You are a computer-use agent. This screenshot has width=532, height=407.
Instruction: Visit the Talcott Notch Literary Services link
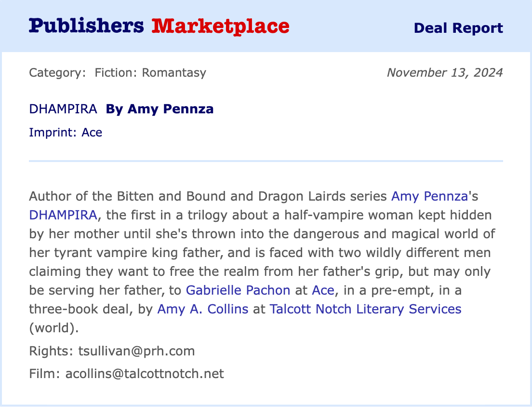coord(365,309)
